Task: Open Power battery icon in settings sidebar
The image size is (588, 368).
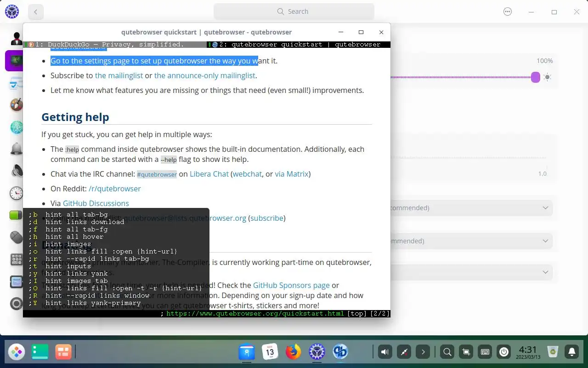Action: click(17, 215)
